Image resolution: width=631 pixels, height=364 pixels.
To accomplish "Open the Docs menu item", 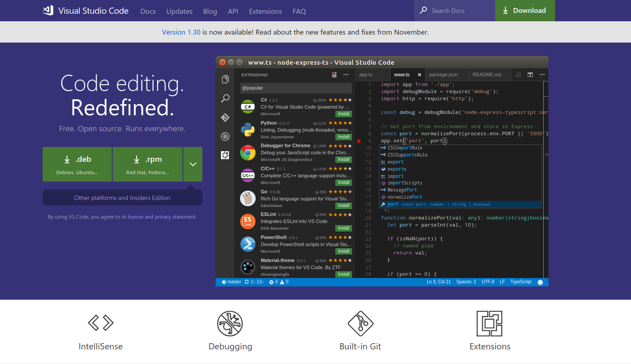I will [x=148, y=11].
